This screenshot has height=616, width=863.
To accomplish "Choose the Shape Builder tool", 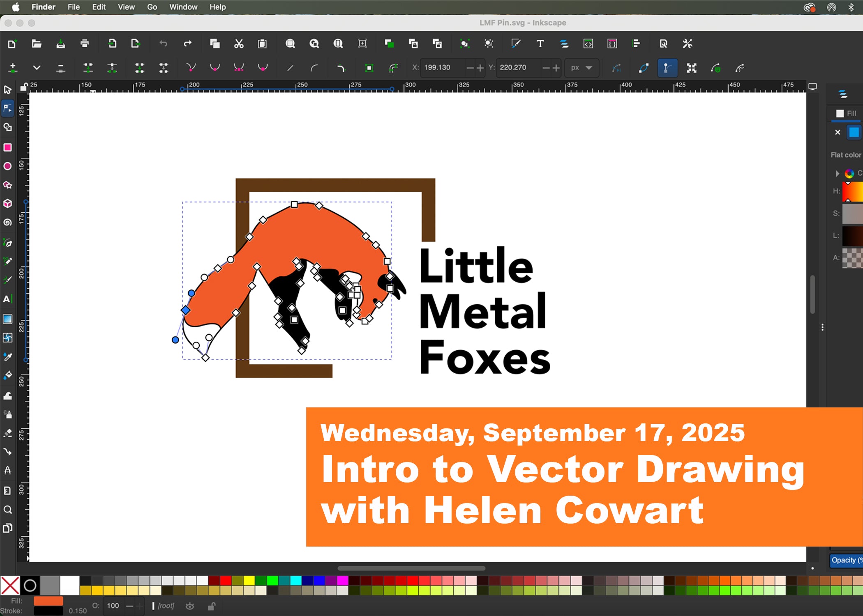I will (x=7, y=127).
